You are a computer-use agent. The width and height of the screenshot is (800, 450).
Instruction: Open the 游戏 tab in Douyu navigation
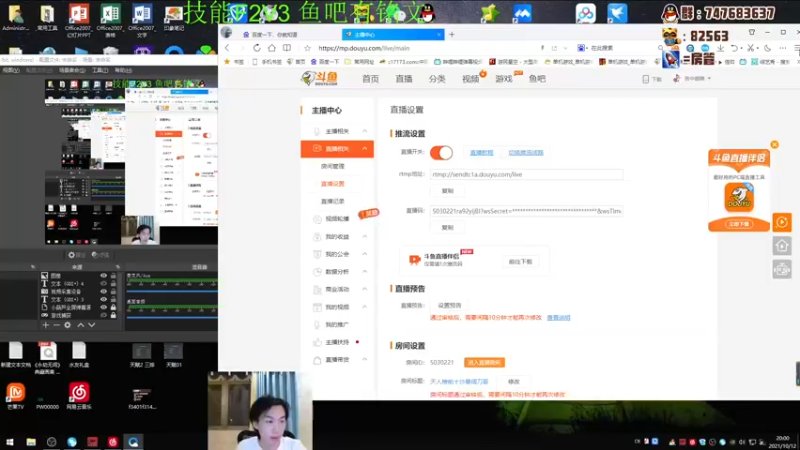(504, 79)
